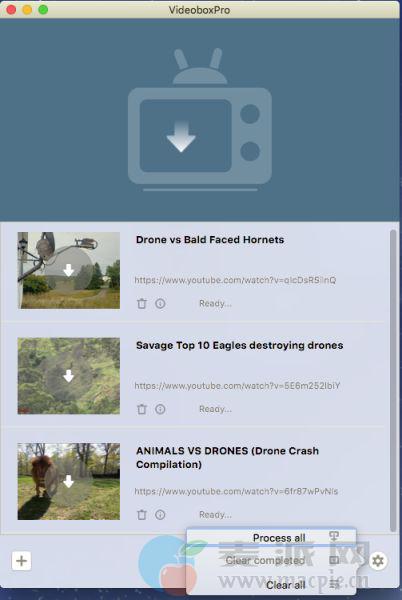View info for ANIMALS VS DRONES video
This screenshot has width=402, height=600.
point(160,515)
